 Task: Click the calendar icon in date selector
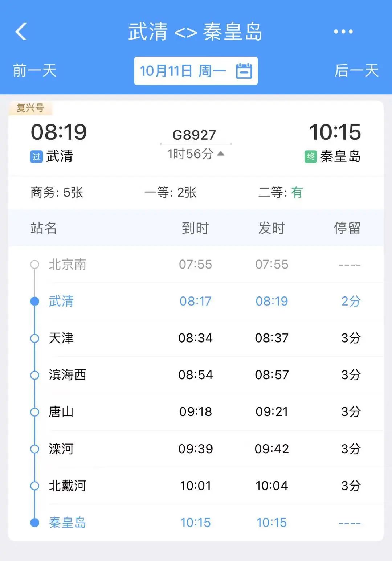244,71
